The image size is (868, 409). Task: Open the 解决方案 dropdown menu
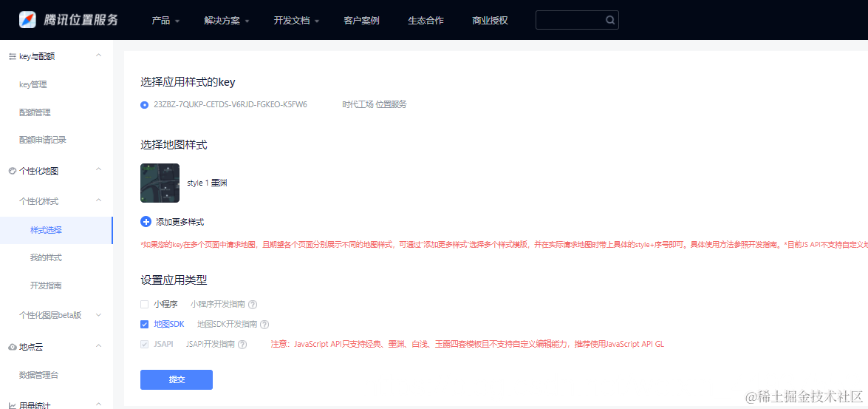226,21
